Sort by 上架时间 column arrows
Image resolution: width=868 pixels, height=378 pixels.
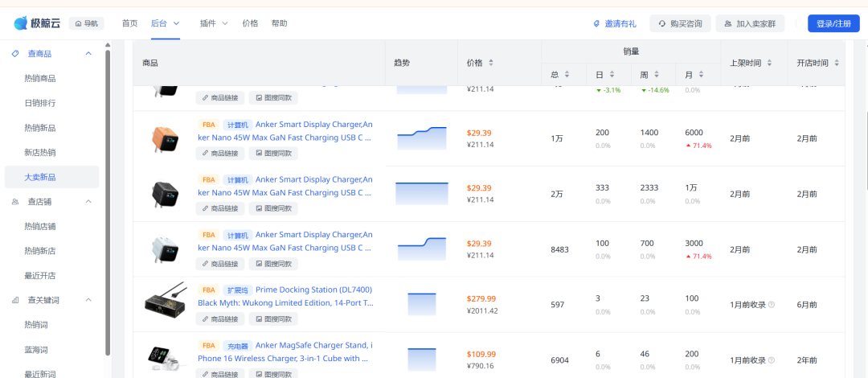click(x=769, y=64)
